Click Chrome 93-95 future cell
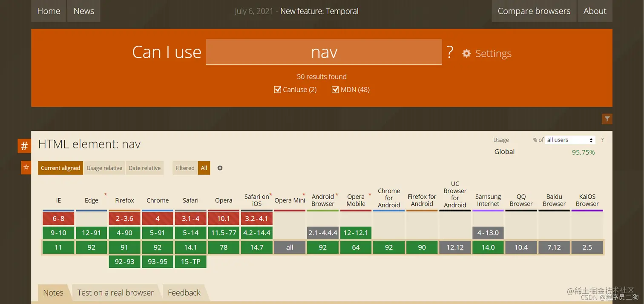644x304 pixels. (x=158, y=262)
